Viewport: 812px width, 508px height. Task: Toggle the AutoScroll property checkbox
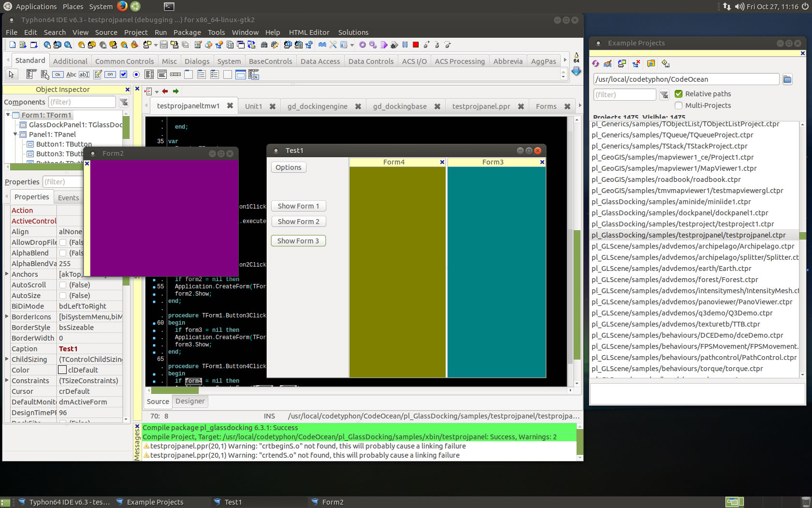click(x=63, y=285)
